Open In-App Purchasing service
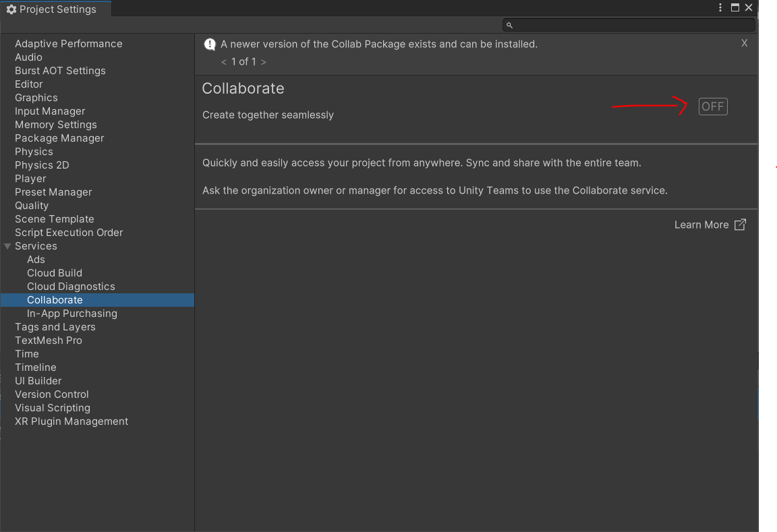 (72, 314)
